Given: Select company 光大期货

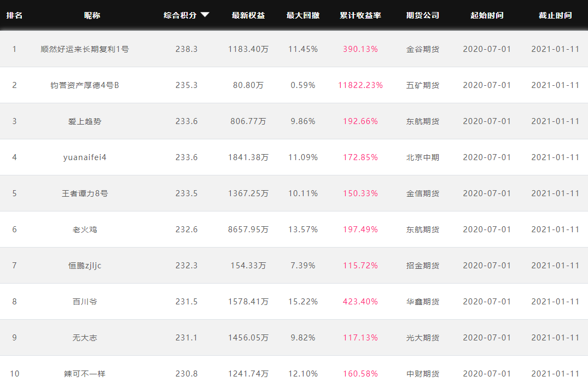Looking at the screenshot, I should (423, 338).
